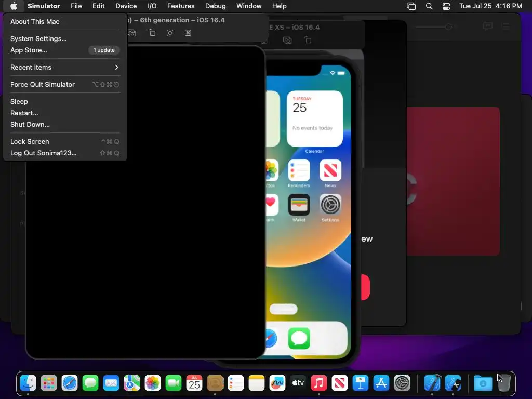Open System Settings in the Dock
The image size is (532, 399).
pos(402,383)
